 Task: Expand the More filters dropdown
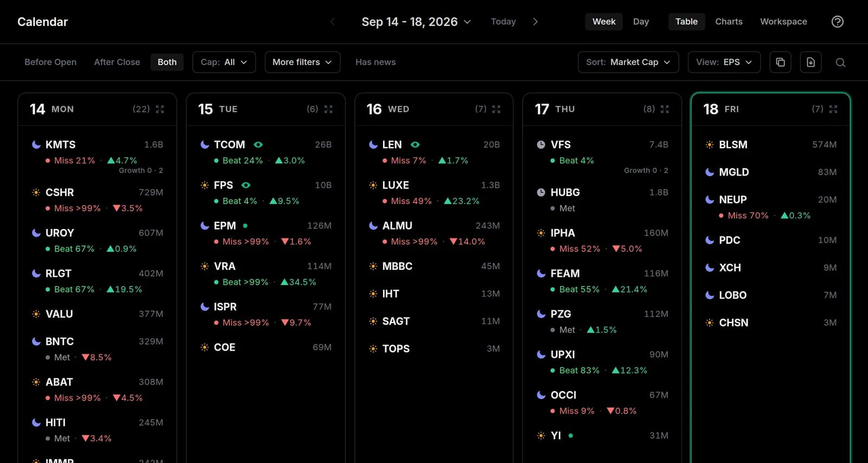[x=302, y=62]
